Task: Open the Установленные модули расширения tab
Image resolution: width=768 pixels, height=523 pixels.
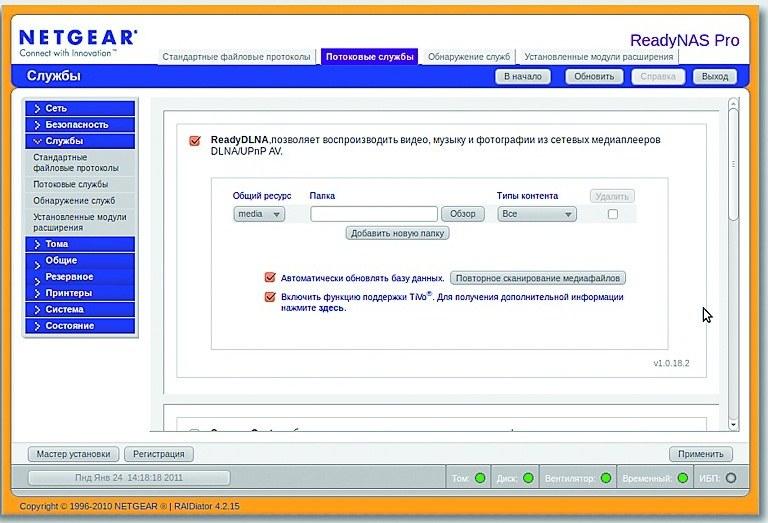Action: (x=599, y=57)
